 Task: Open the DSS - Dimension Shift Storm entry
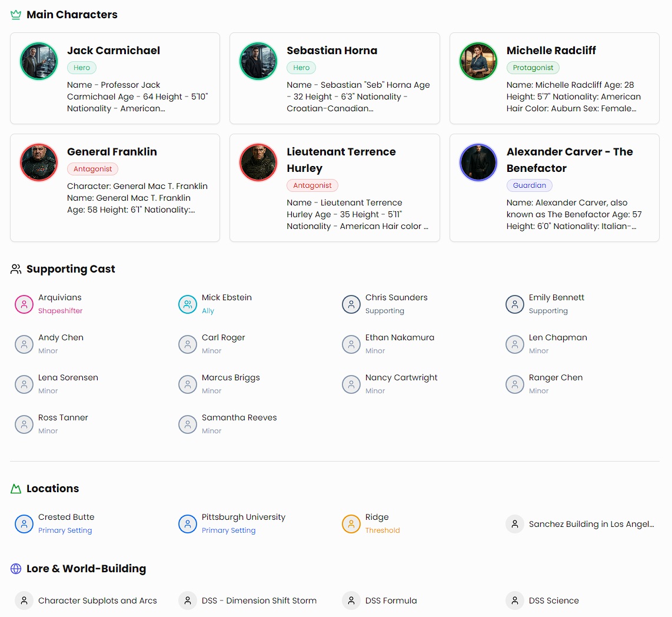tap(259, 601)
